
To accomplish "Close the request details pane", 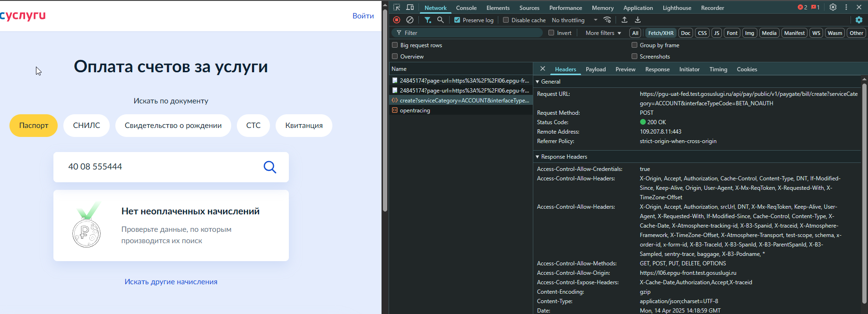I will point(543,69).
